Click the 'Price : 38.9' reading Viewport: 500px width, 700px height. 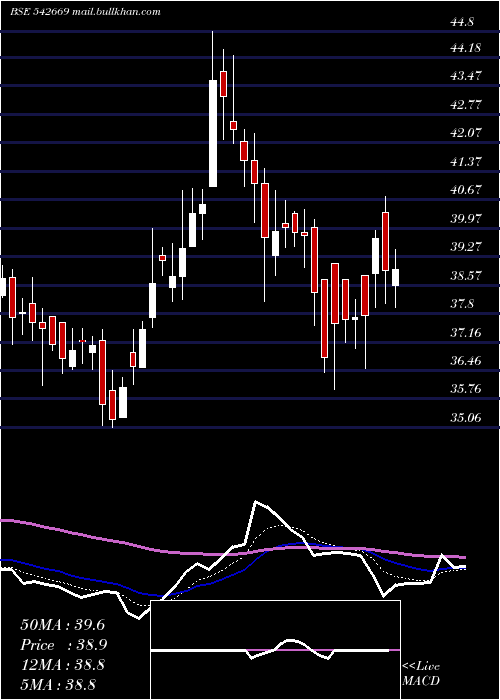click(x=64, y=645)
